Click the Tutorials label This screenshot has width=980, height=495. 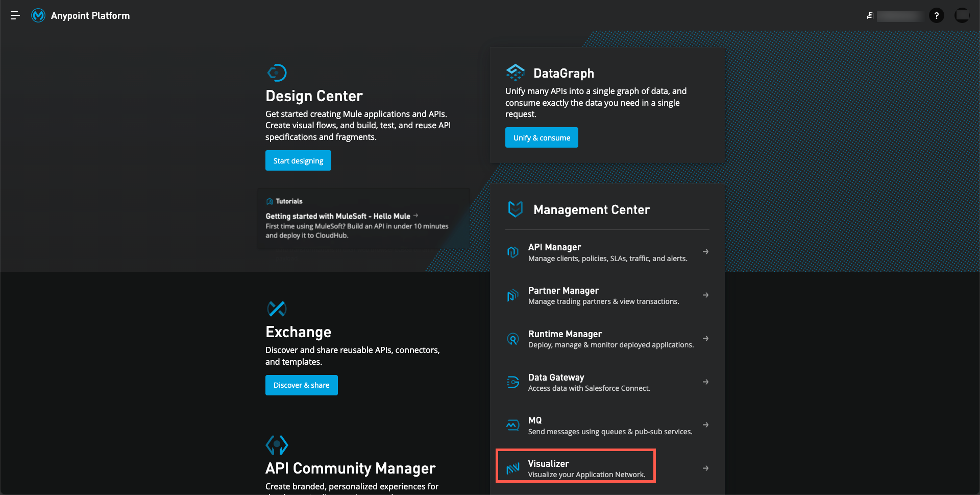289,201
